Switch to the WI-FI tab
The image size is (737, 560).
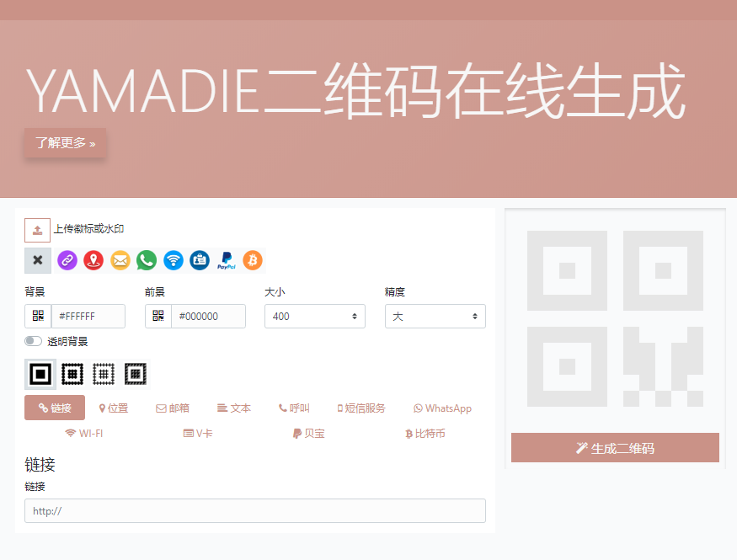click(84, 433)
